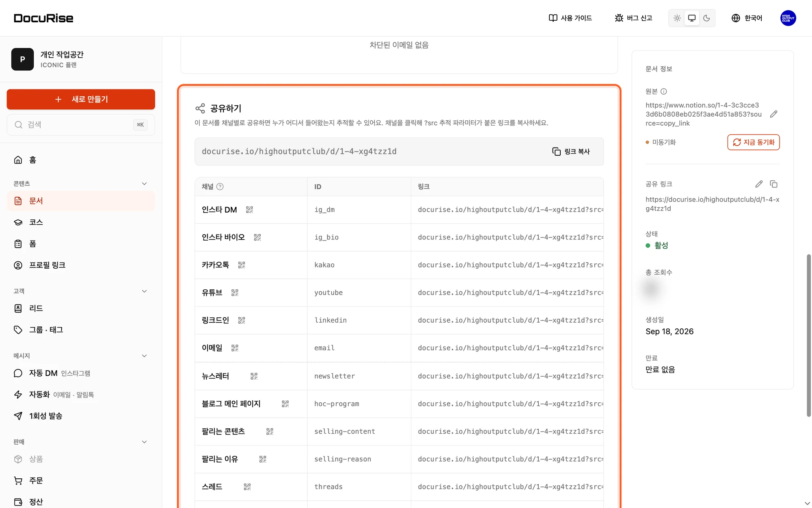Open the 개인 작업공간 workspace switcher
Image resolution: width=812 pixels, height=508 pixels.
81,59
